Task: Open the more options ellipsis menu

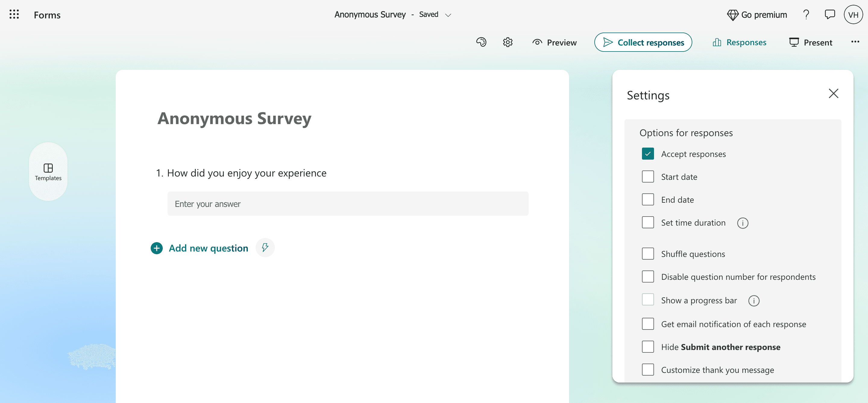Action: pos(855,42)
